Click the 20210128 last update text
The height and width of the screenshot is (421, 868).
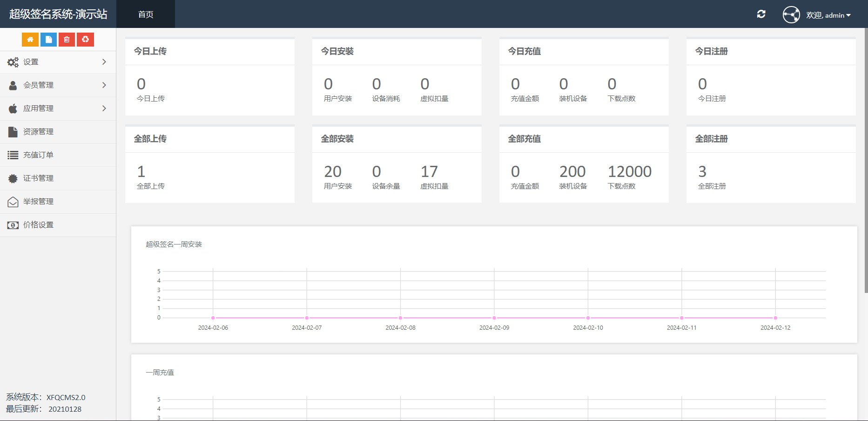click(65, 409)
